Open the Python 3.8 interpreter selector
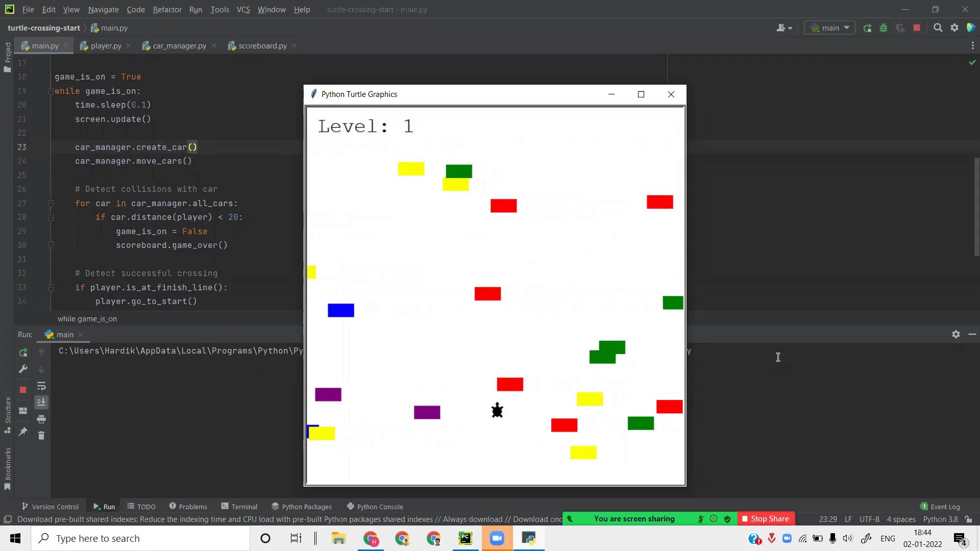Image resolution: width=980 pixels, height=551 pixels. coord(940,519)
